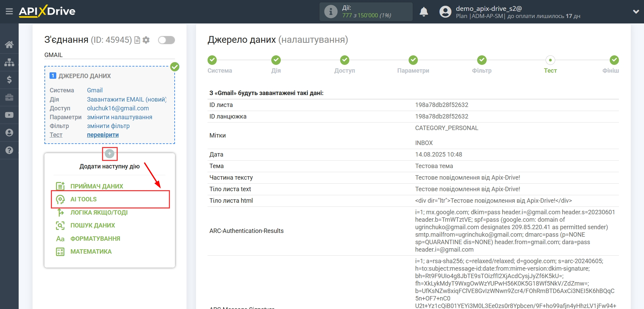Click CATEGORY_PERSONAL label value
The width and height of the screenshot is (644, 309).
click(x=447, y=128)
